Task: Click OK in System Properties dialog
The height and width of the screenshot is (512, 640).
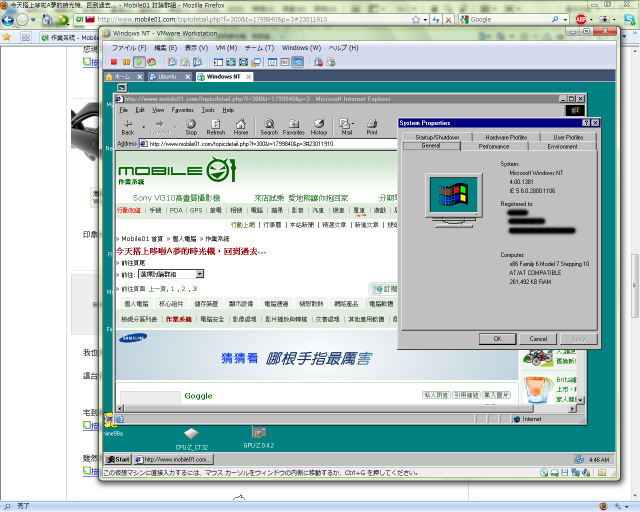Action: [x=498, y=338]
